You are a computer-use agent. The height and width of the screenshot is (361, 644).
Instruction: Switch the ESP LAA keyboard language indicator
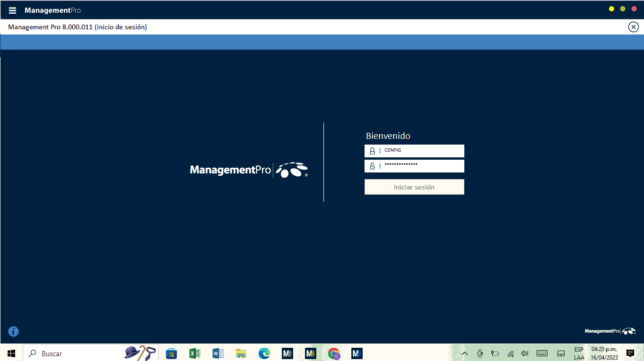(x=579, y=353)
